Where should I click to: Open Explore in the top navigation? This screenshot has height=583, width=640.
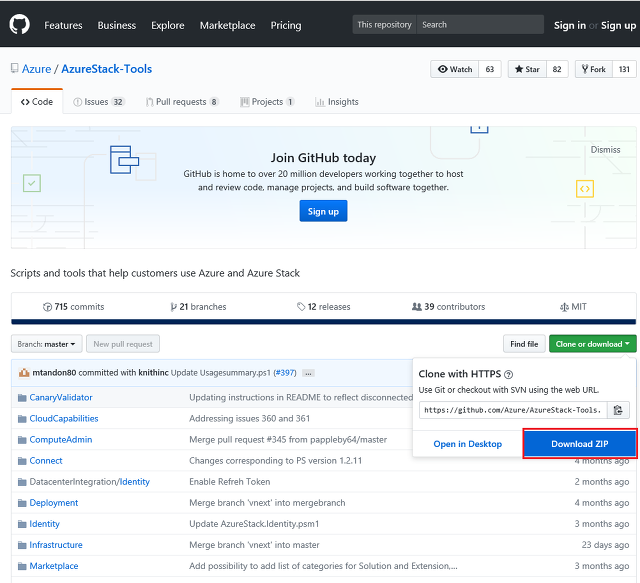(x=168, y=25)
